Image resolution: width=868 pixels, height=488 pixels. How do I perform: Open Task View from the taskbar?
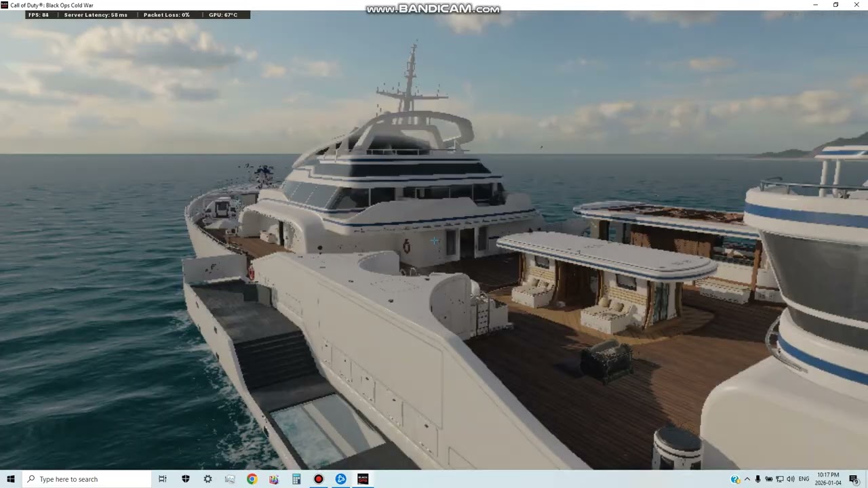(163, 479)
